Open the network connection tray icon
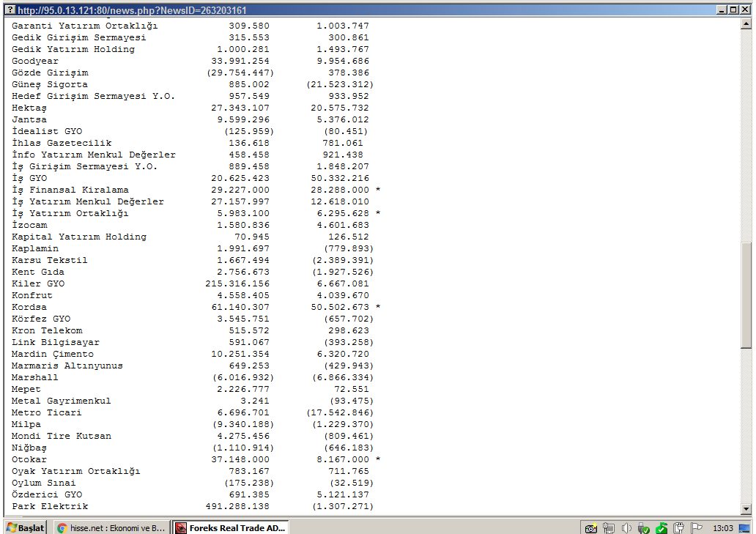The width and height of the screenshot is (756, 534). coord(609,528)
